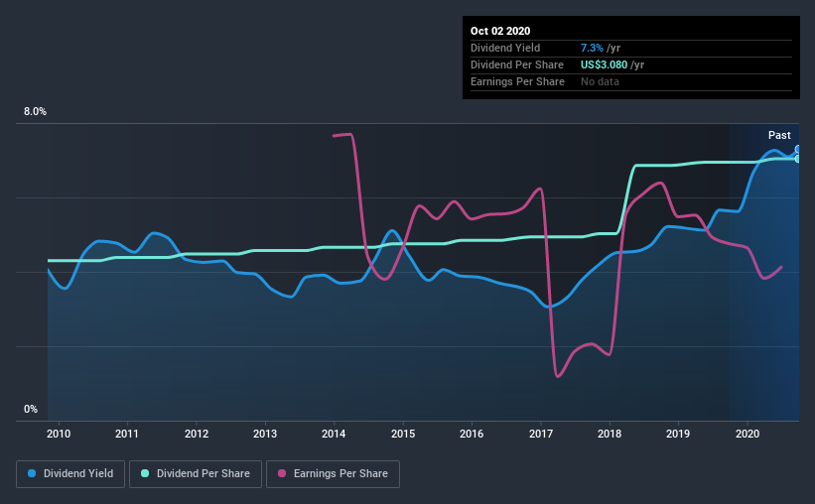Viewport: 815px width, 504px height.
Task: Select the 2020 label on the x-axis
Action: tap(747, 434)
